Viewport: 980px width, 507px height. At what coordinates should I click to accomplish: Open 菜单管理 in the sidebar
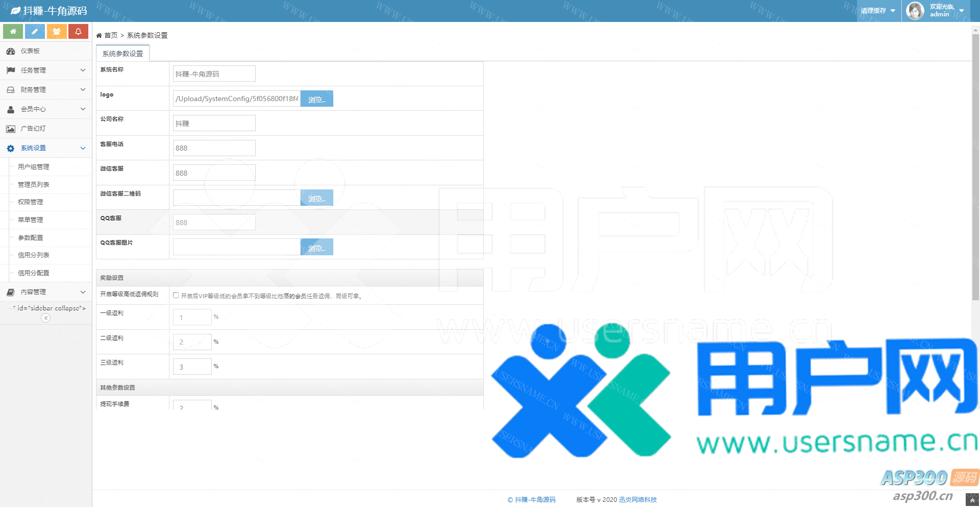(31, 220)
